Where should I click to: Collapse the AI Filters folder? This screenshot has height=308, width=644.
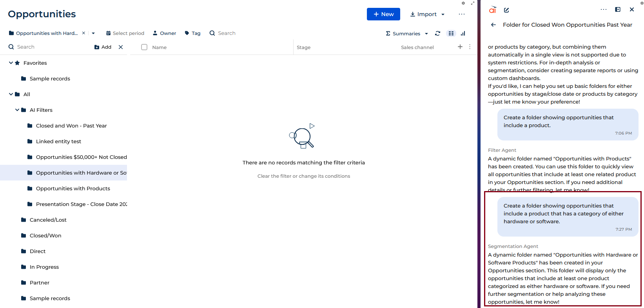coord(17,110)
